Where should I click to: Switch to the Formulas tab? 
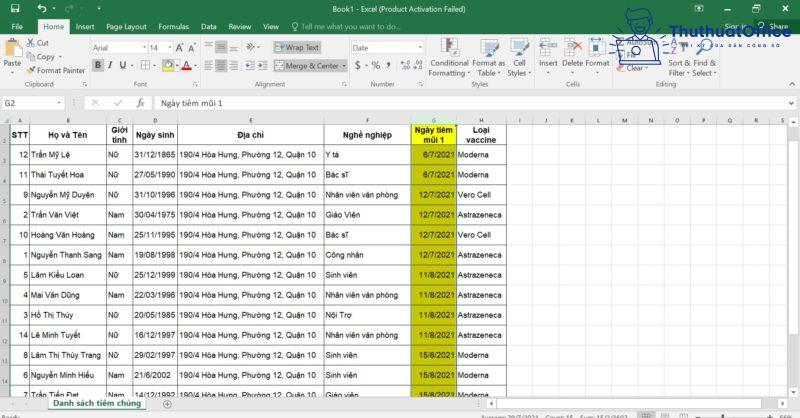(x=173, y=27)
